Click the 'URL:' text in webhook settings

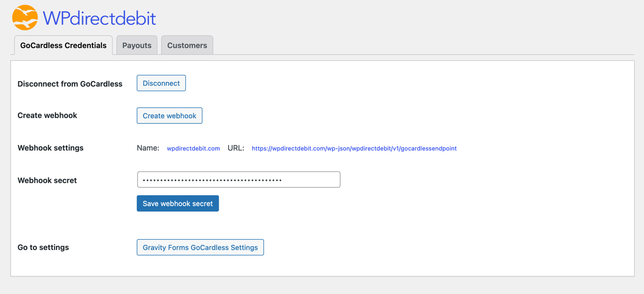pos(236,148)
